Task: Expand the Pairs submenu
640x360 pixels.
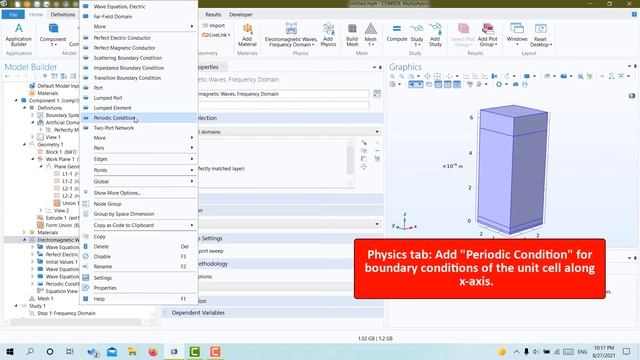Action: click(139, 148)
